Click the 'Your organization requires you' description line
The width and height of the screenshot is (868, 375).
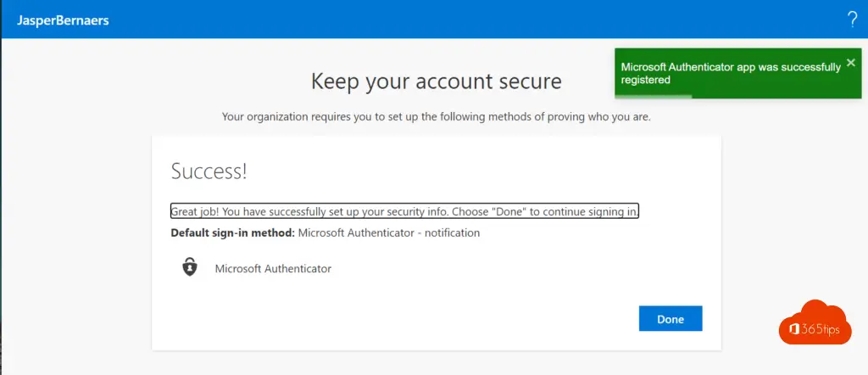[x=436, y=116]
